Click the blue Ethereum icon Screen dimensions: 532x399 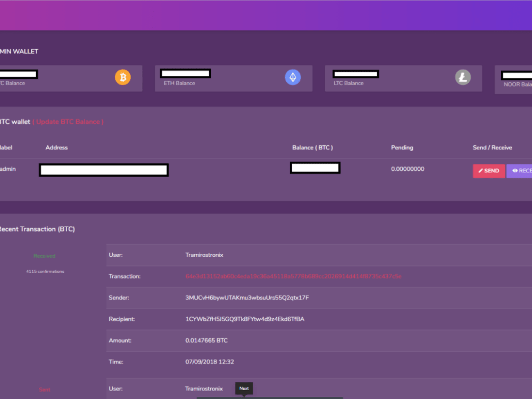(x=293, y=77)
